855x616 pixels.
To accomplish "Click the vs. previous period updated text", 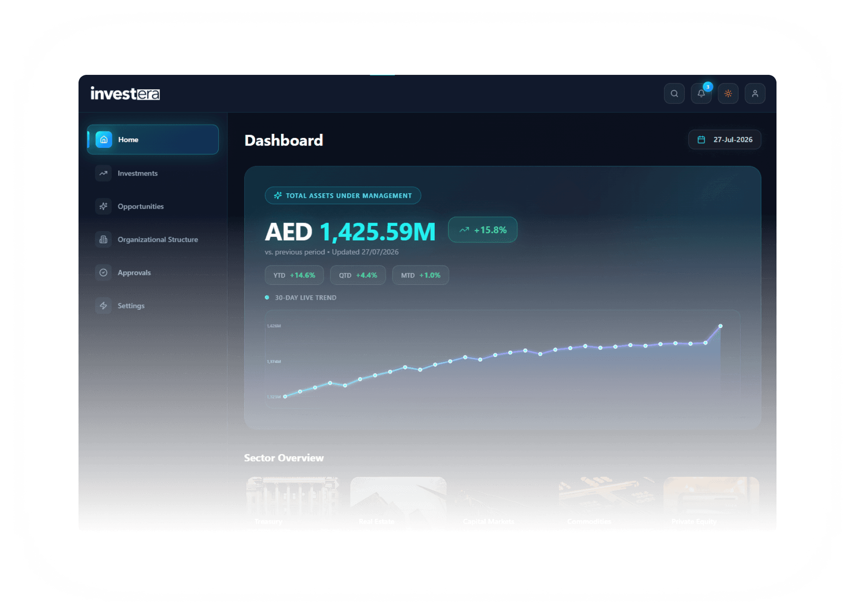I will click(332, 252).
